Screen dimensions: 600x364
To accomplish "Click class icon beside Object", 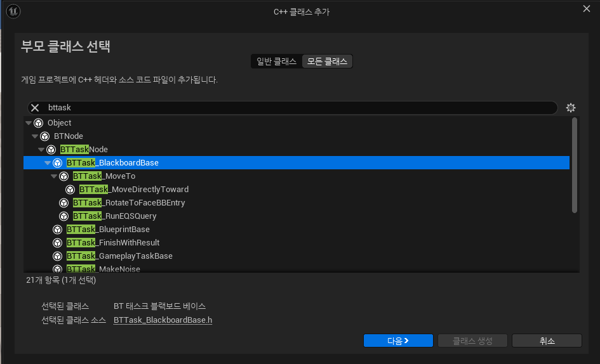I will (38, 123).
